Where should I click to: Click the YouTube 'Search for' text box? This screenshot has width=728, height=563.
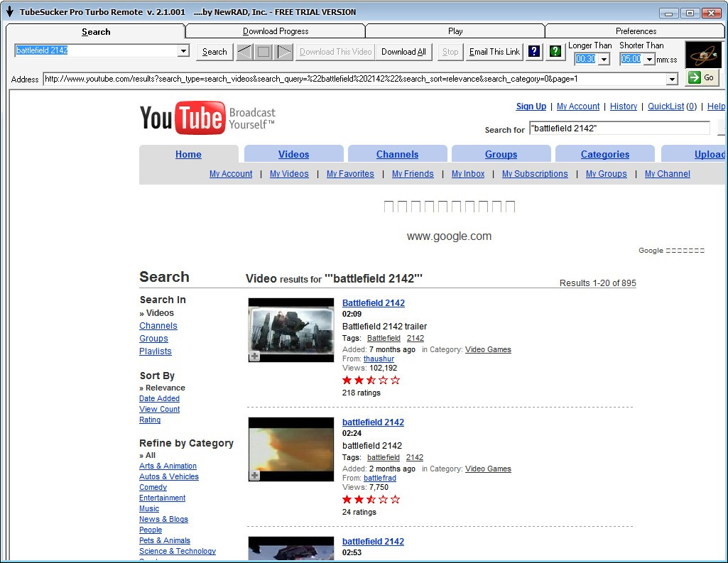(x=619, y=129)
